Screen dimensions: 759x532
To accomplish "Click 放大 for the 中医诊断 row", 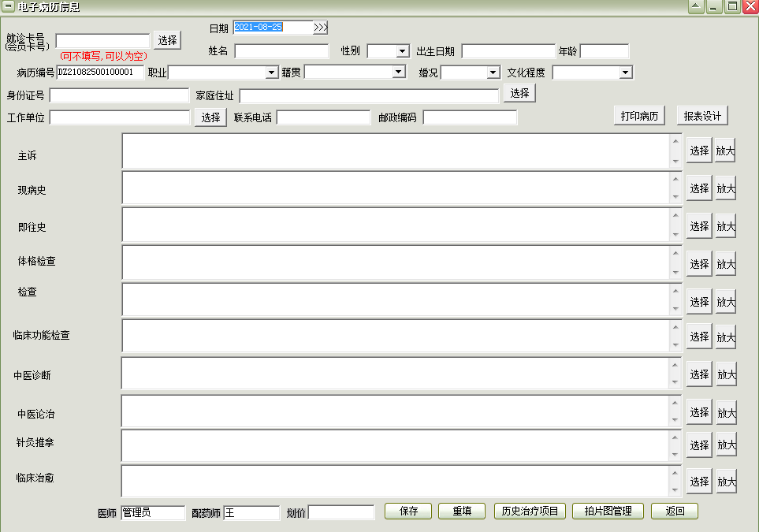I will click(726, 374).
